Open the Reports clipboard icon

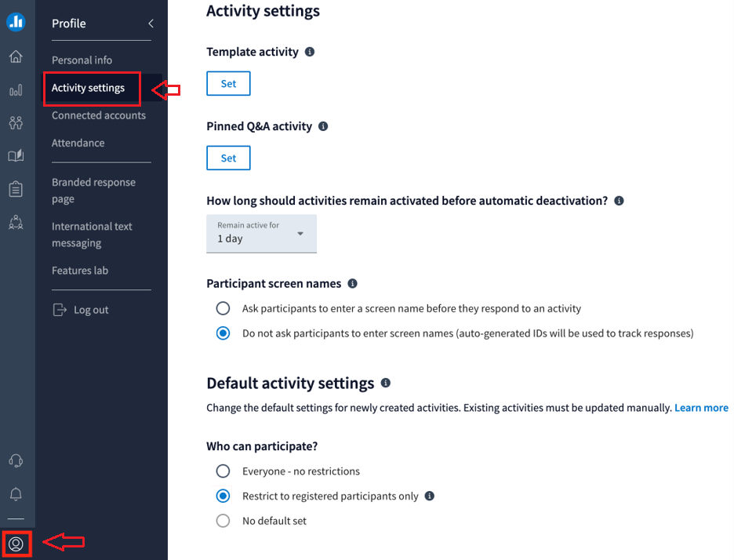16,189
